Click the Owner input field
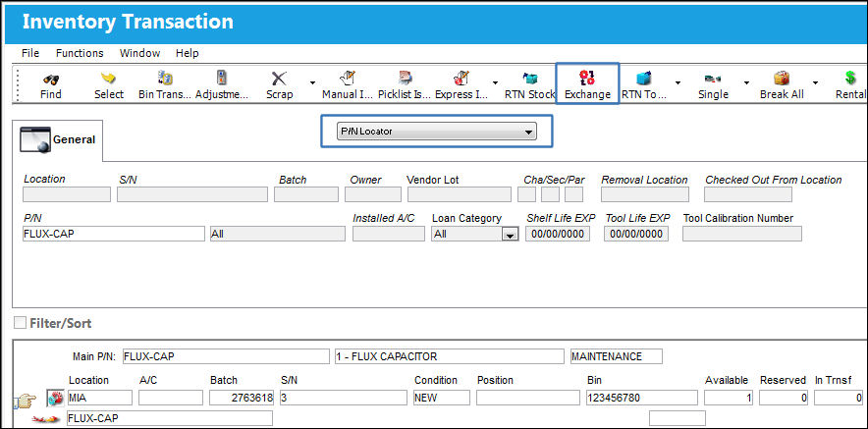The image size is (868, 429). coord(373,194)
